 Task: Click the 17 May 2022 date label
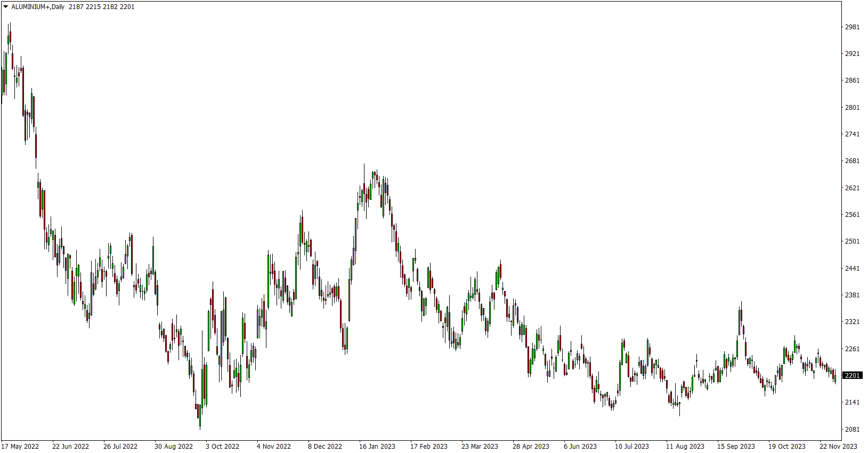[20, 447]
